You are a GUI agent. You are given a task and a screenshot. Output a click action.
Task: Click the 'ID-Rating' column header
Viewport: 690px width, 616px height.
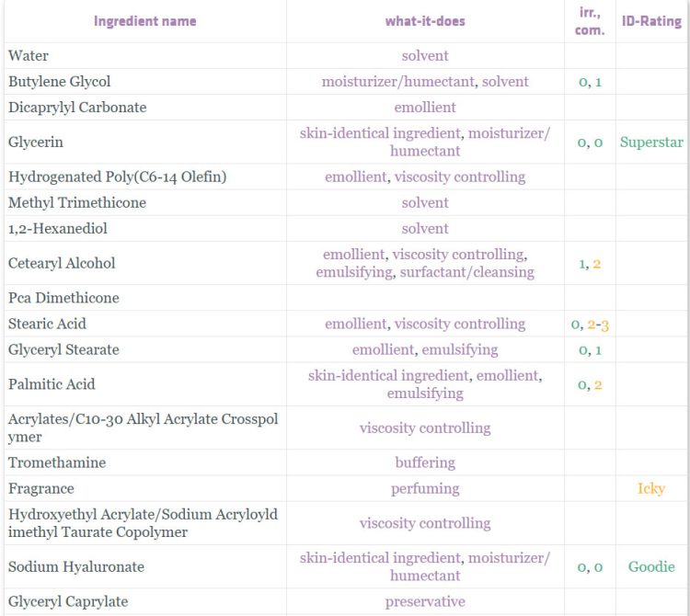click(651, 21)
